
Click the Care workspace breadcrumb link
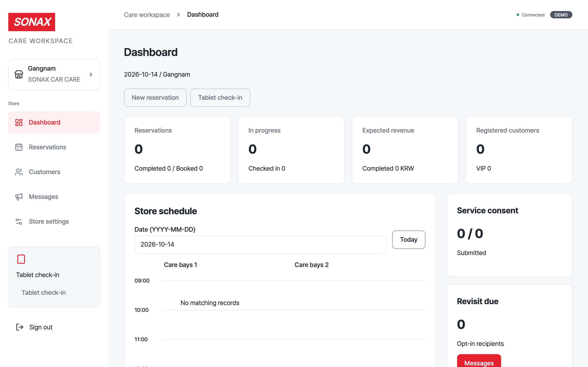(147, 15)
